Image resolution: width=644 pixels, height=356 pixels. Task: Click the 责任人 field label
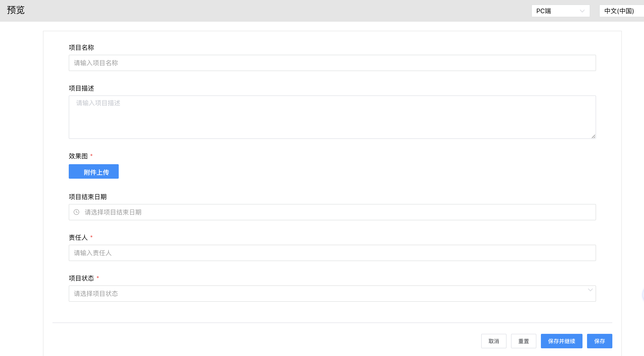click(x=78, y=237)
